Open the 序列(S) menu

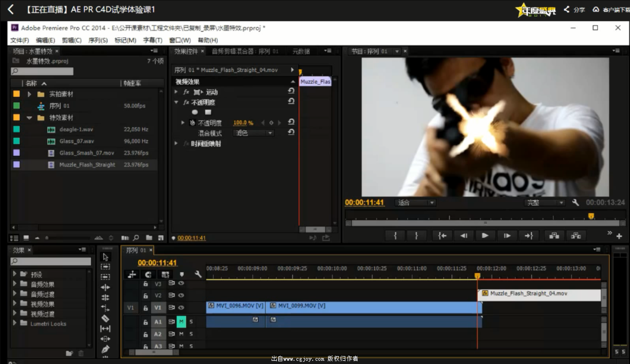[98, 41]
